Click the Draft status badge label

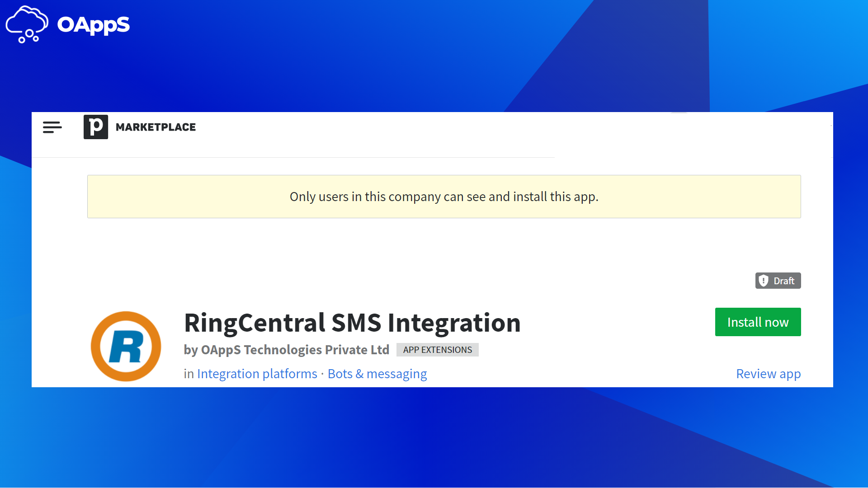784,281
